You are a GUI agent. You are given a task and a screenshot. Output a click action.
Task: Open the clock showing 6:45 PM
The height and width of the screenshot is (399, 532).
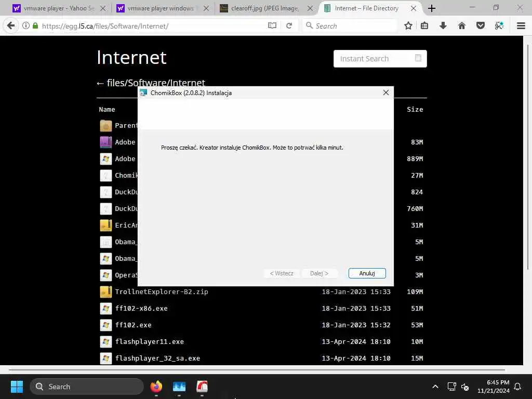tap(494, 387)
